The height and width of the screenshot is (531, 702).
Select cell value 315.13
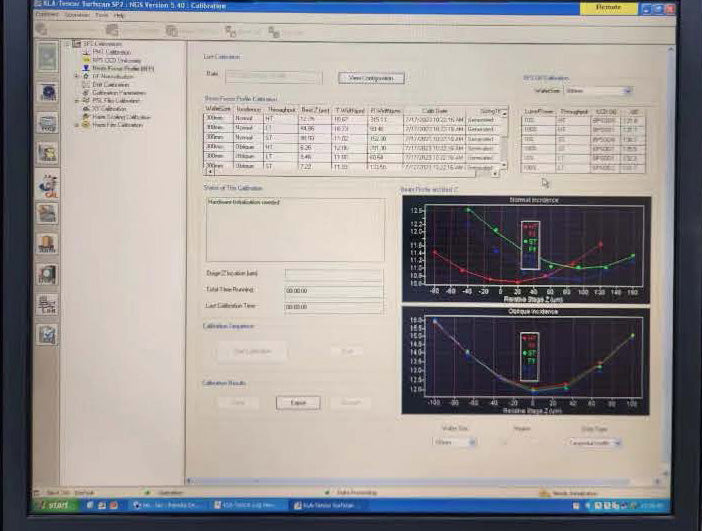(x=385, y=120)
